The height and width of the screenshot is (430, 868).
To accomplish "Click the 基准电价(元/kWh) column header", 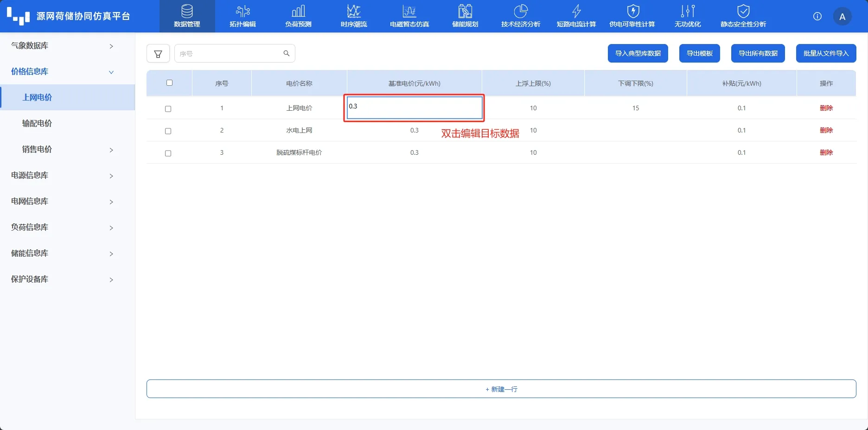I will coord(415,83).
